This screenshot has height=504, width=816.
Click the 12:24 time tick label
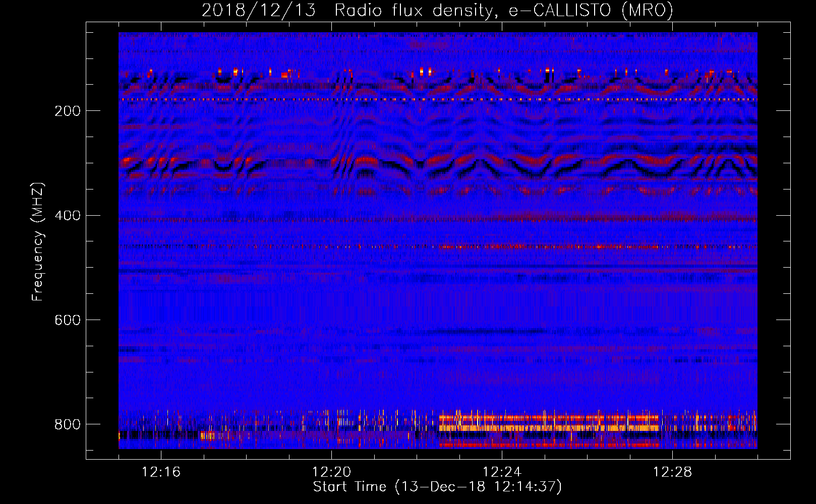tap(502, 472)
